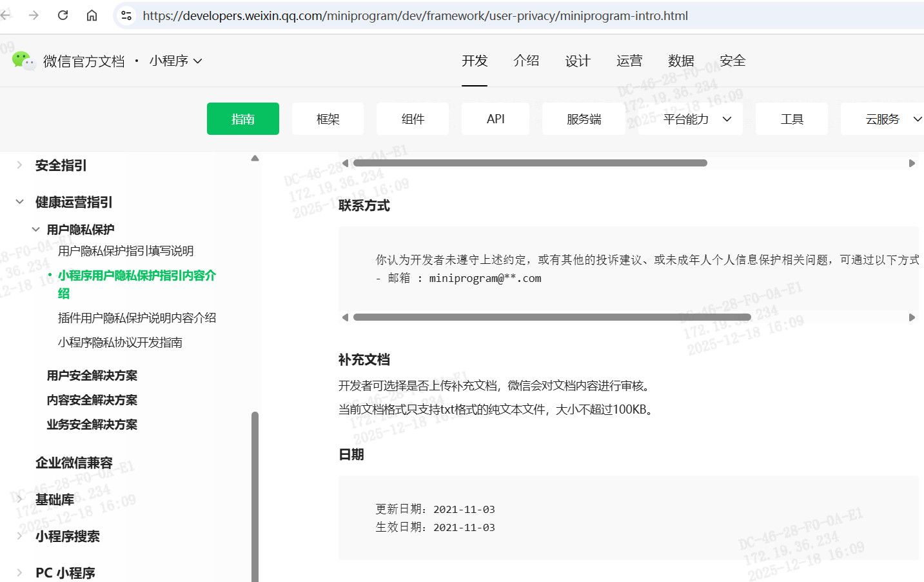Click right arrow of the 联系方式 code scrollbar
The width and height of the screenshot is (924, 582).
[912, 317]
